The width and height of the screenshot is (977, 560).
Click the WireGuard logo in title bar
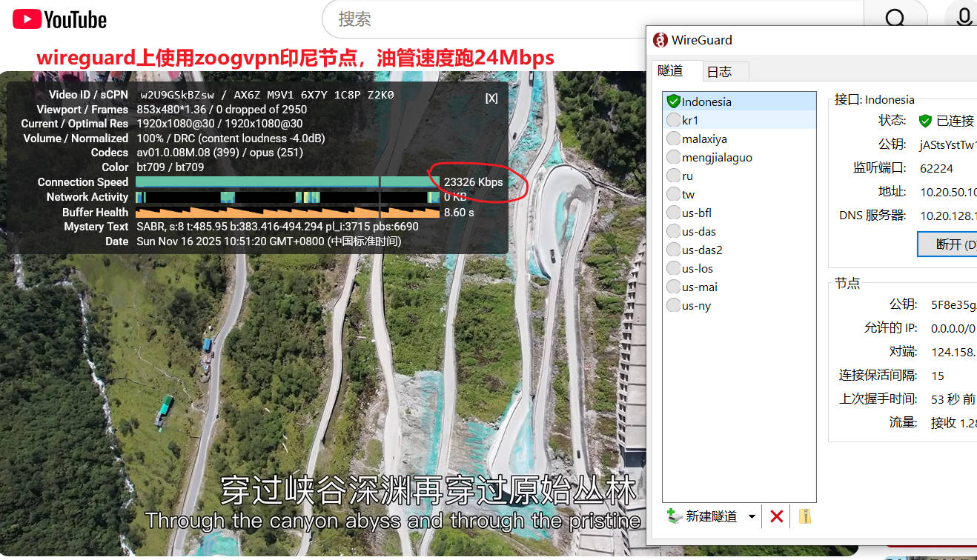(660, 40)
